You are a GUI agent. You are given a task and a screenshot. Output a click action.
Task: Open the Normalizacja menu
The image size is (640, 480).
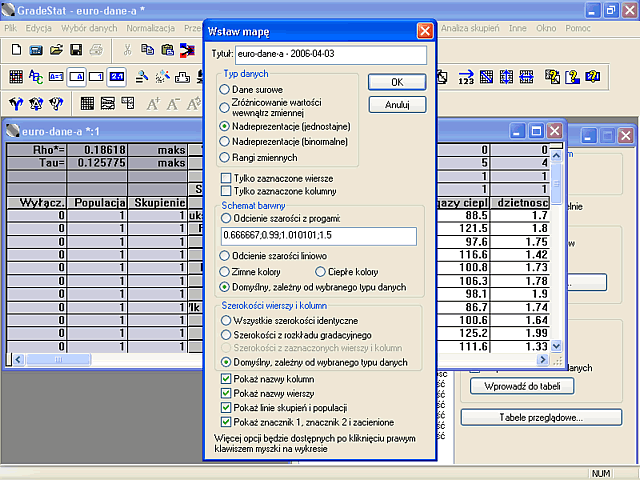[151, 28]
